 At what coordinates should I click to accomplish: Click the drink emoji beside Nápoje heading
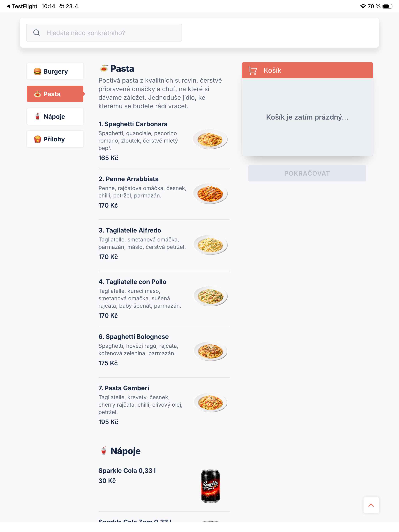pyautogui.click(x=104, y=451)
